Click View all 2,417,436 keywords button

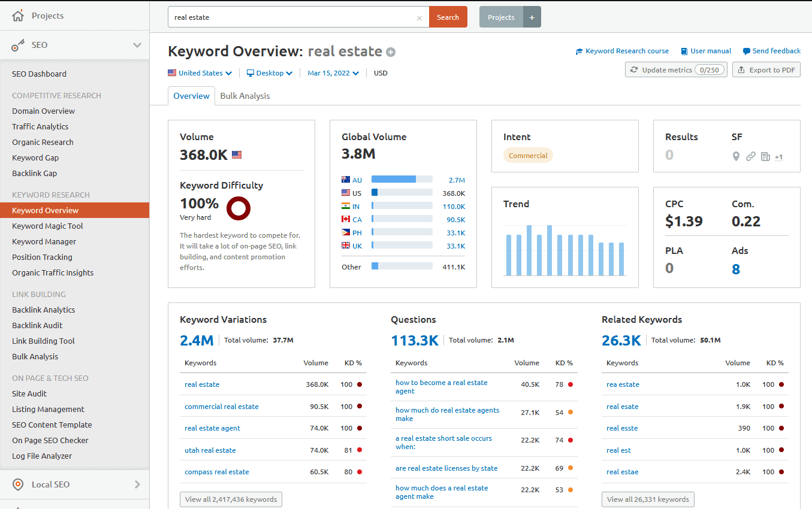coord(231,499)
